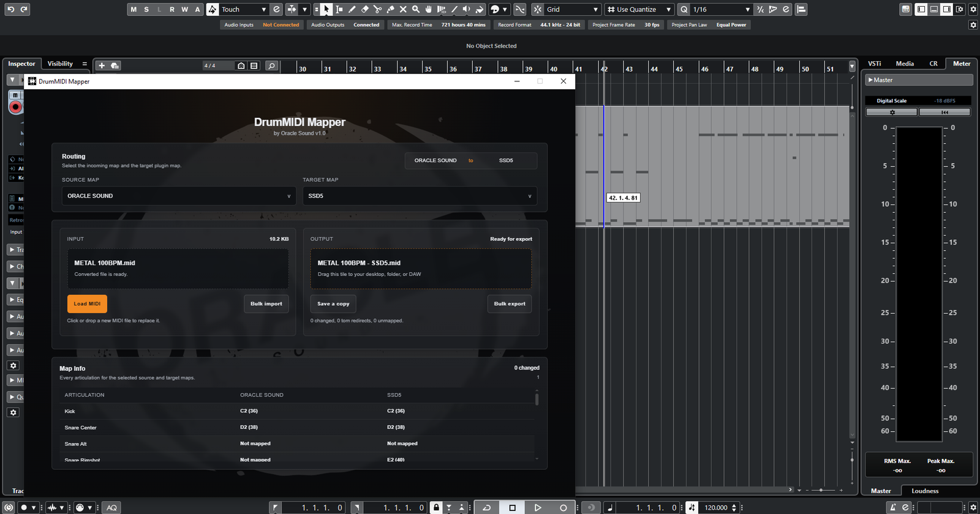Click the orange Load MIDI button
Screen dimensions: 980x514
(x=87, y=304)
